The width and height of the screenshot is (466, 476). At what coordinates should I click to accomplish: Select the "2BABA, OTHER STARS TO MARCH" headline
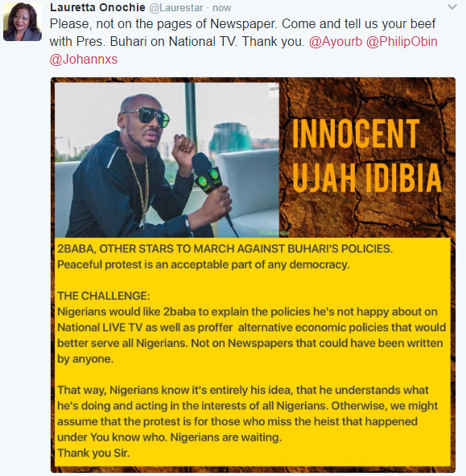(225, 249)
